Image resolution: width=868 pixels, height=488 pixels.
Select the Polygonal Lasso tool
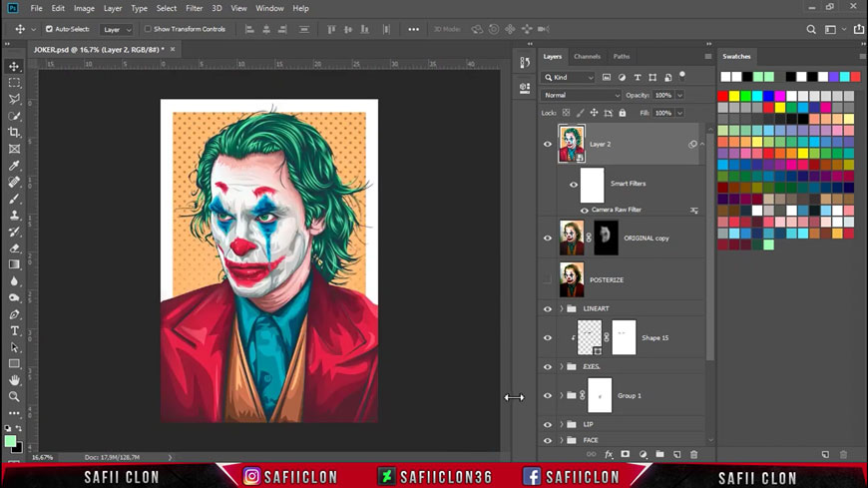pyautogui.click(x=14, y=100)
